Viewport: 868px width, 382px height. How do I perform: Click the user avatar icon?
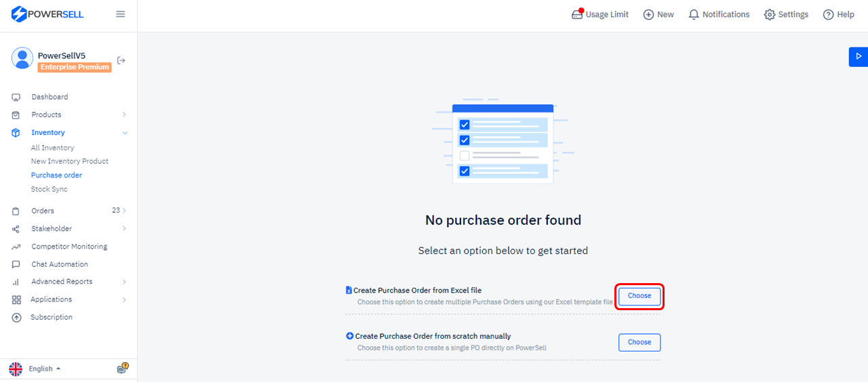tap(22, 58)
